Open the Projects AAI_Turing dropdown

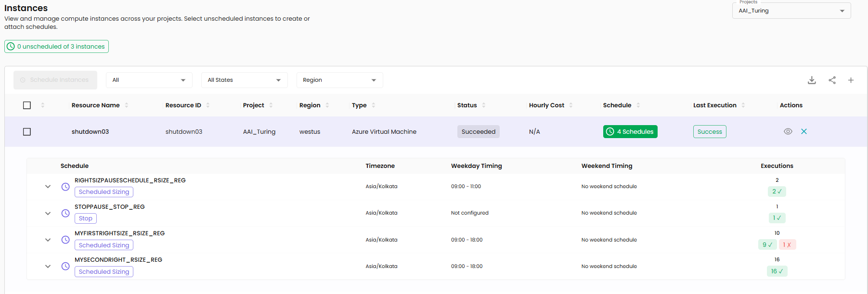pyautogui.click(x=791, y=11)
